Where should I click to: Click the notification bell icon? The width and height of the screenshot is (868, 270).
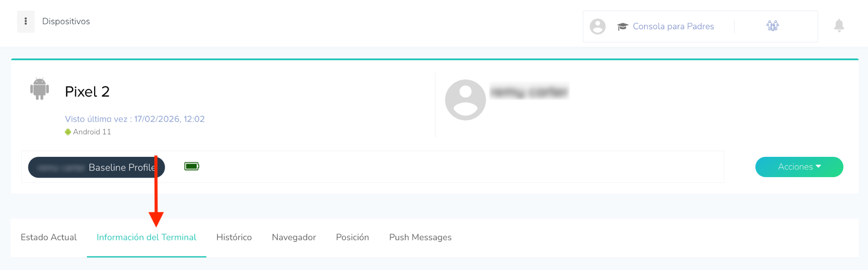point(839,25)
